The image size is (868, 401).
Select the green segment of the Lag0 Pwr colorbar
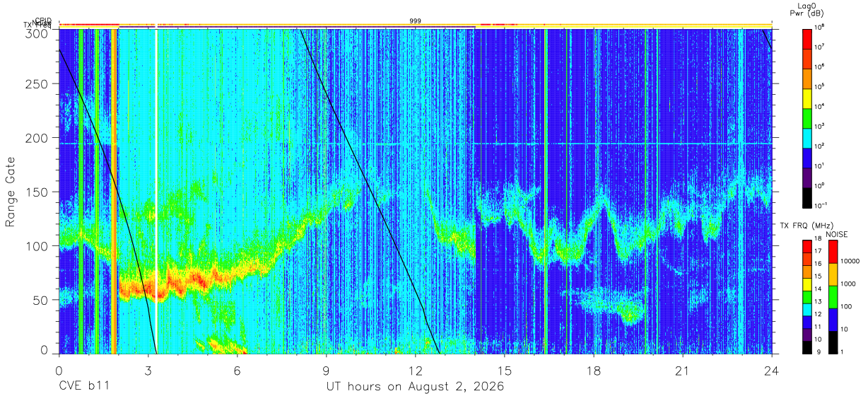click(x=807, y=118)
